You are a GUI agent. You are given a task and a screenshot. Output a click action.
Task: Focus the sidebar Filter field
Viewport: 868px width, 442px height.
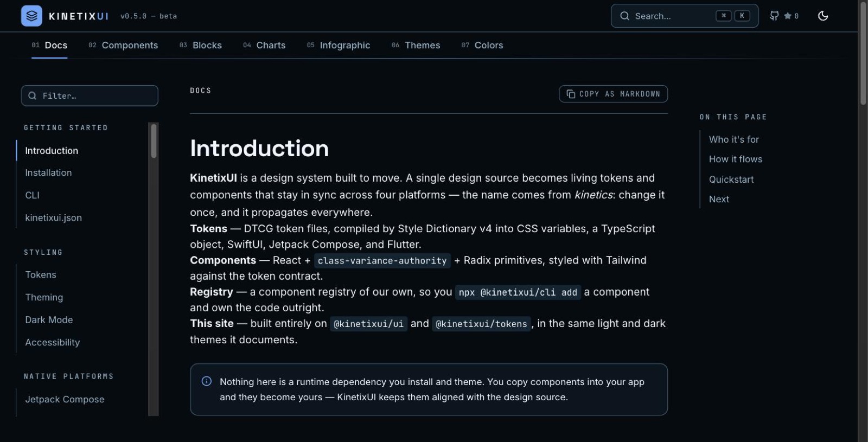(x=90, y=95)
